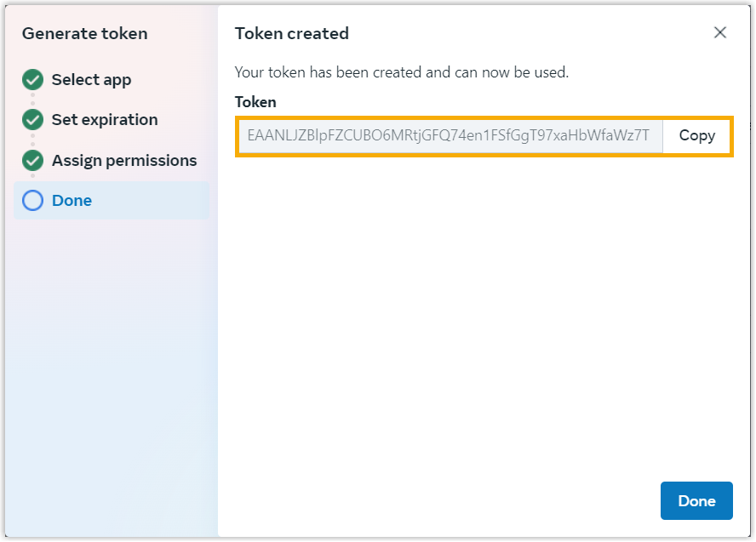756x542 pixels.
Task: Open the Set expiration step
Action: 105,120
